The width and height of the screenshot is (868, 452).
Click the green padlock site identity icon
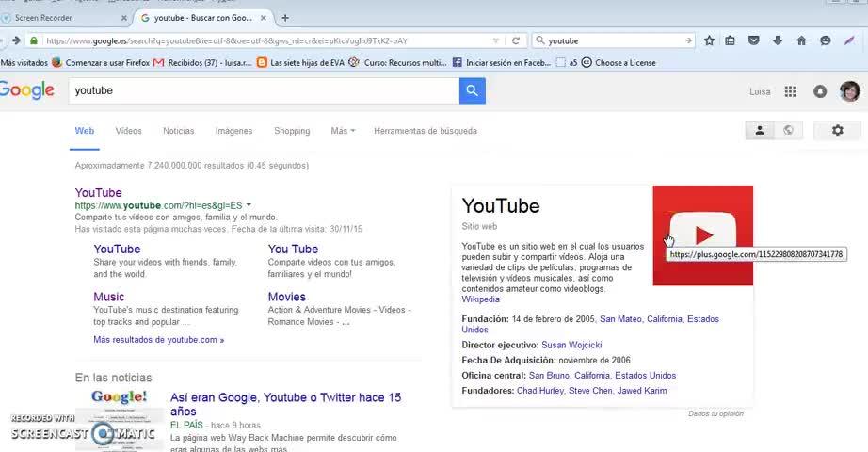tap(34, 41)
